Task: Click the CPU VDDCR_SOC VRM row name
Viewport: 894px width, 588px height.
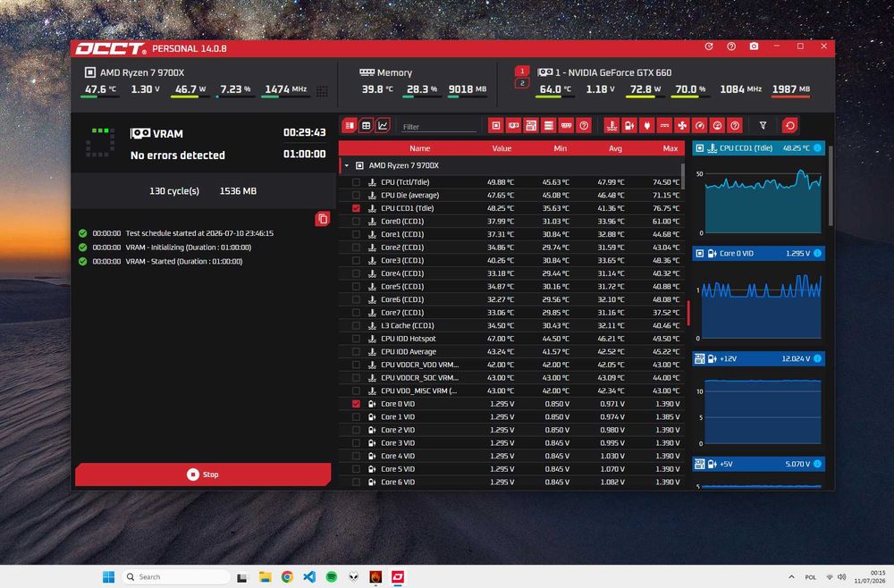Action: [x=419, y=378]
